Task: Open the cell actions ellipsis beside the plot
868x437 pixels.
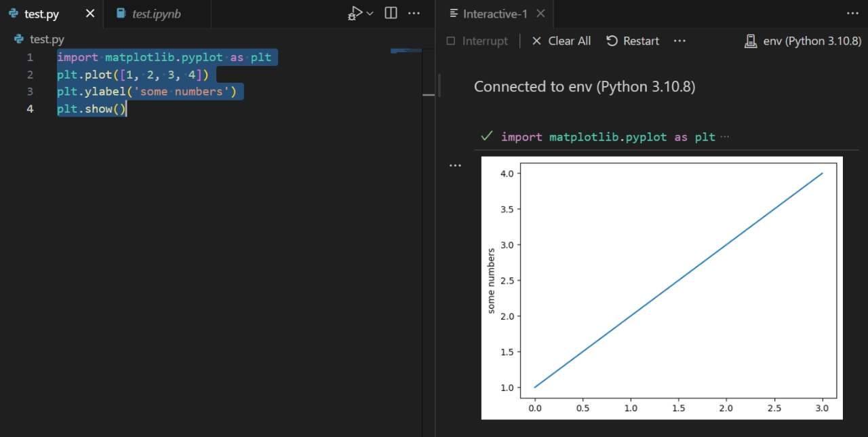Action: tap(455, 165)
